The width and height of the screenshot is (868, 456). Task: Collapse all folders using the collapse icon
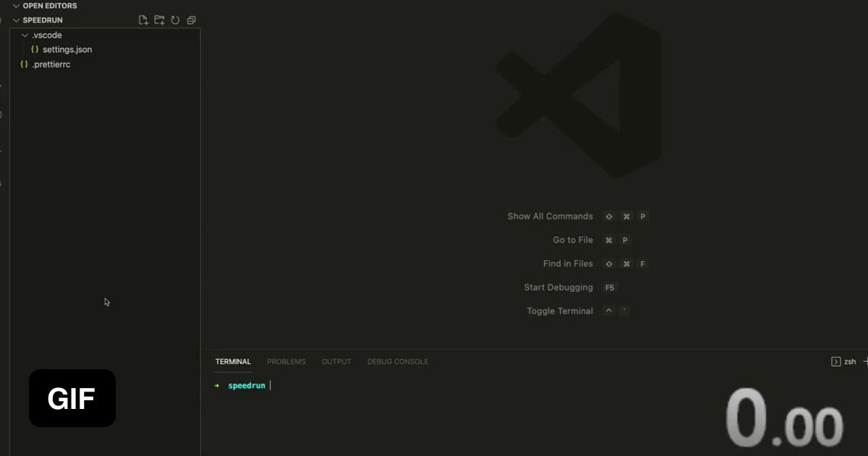coord(191,20)
